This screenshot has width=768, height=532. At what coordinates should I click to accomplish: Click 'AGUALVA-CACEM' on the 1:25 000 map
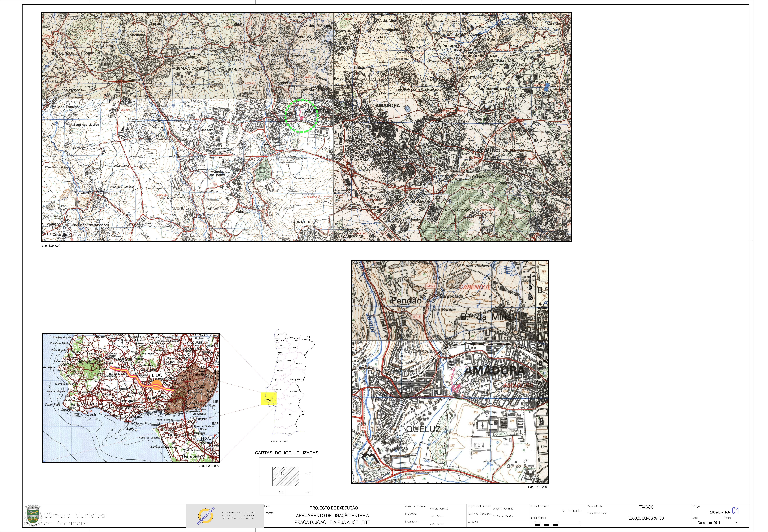[x=189, y=68]
